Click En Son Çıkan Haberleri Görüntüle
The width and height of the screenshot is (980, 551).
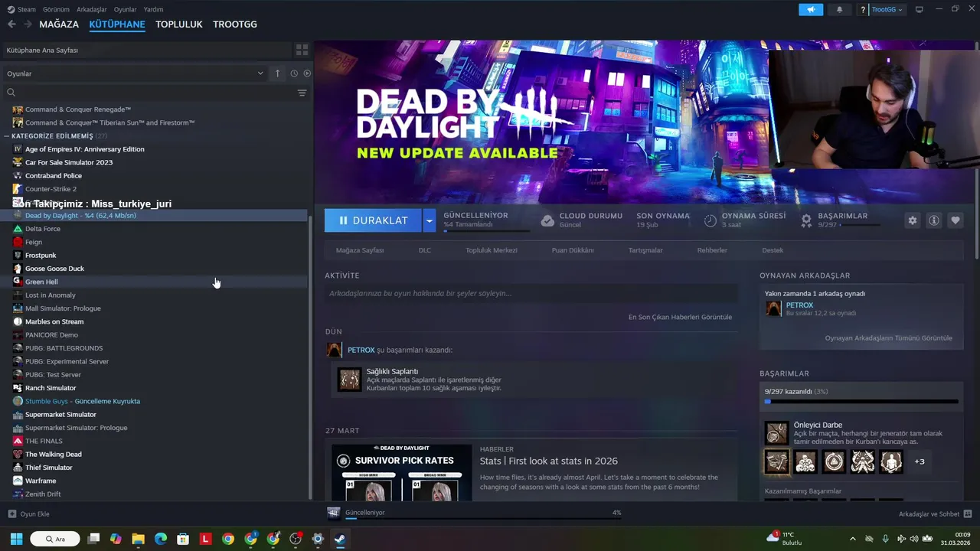pyautogui.click(x=680, y=317)
